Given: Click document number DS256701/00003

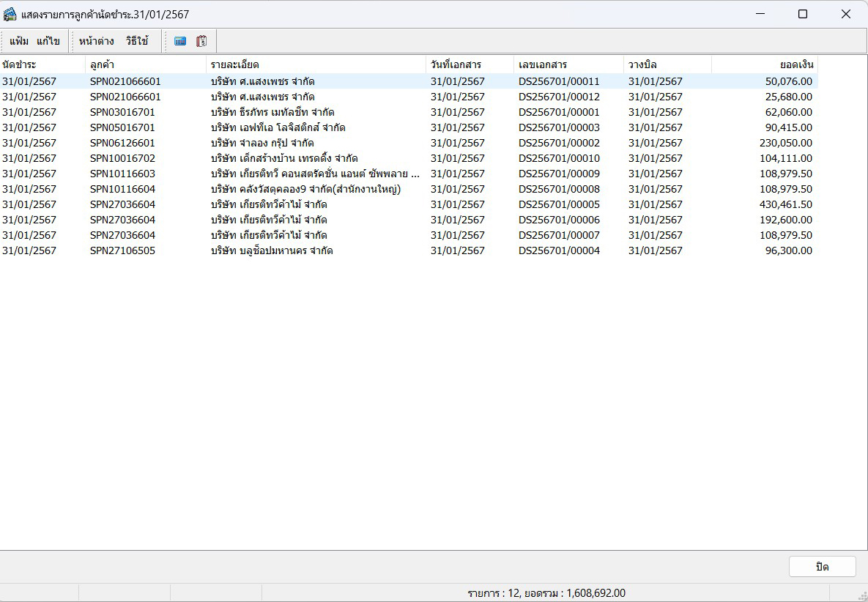Looking at the screenshot, I should coord(559,128).
